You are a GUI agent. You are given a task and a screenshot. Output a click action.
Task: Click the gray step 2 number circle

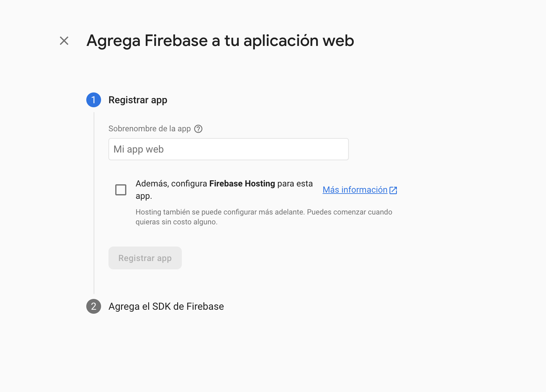coord(94,306)
